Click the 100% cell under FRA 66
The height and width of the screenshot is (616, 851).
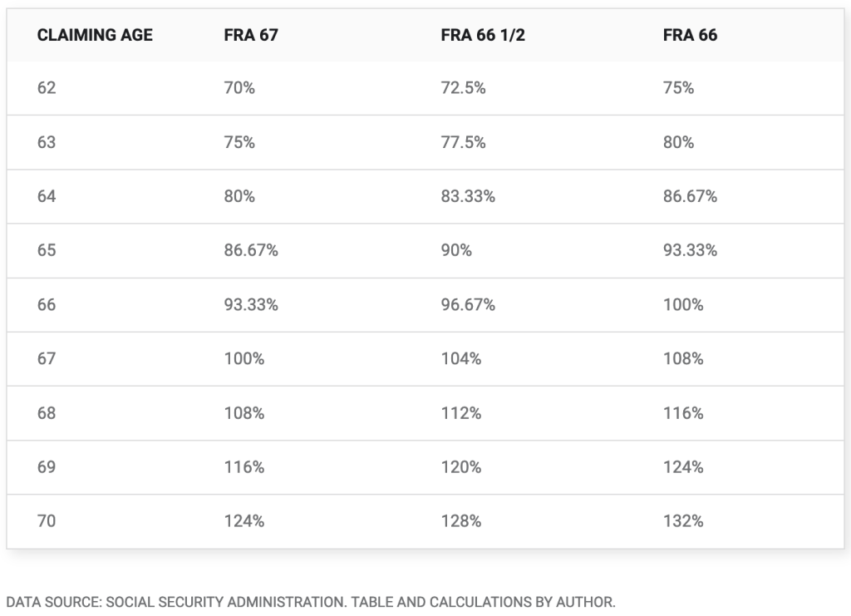tap(683, 305)
